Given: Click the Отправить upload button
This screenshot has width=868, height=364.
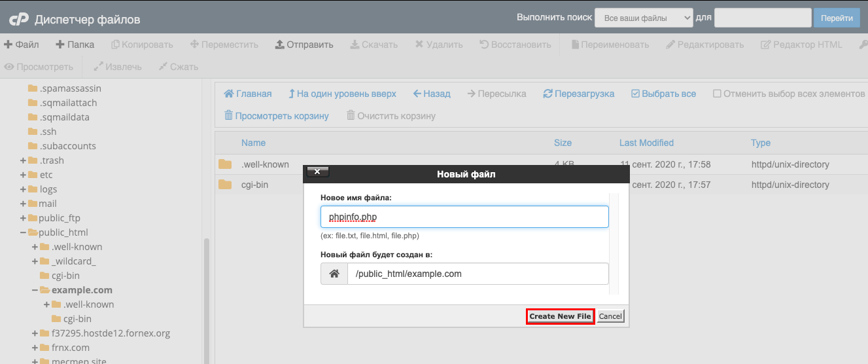Looking at the screenshot, I should click(304, 45).
